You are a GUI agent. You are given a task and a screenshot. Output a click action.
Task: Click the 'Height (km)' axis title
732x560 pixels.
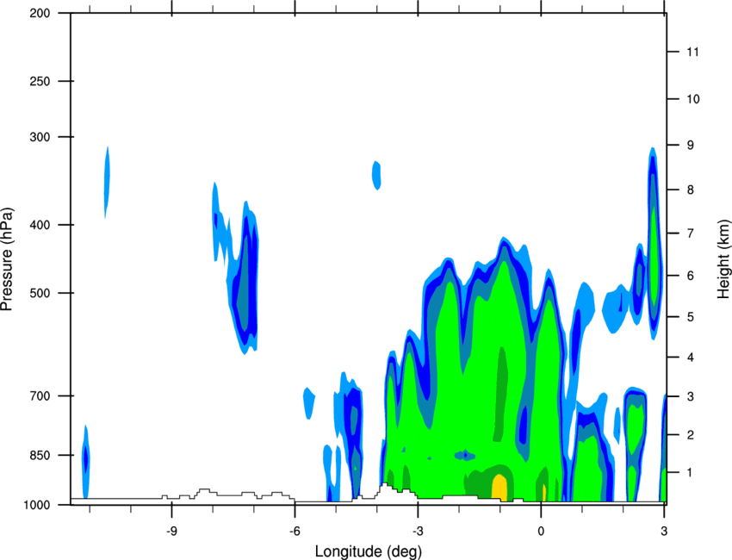(x=723, y=258)
